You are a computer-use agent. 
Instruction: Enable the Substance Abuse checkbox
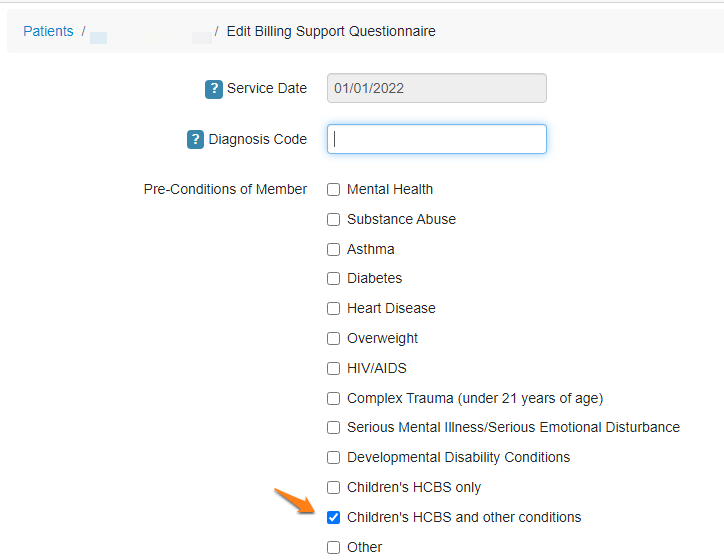[x=333, y=219]
